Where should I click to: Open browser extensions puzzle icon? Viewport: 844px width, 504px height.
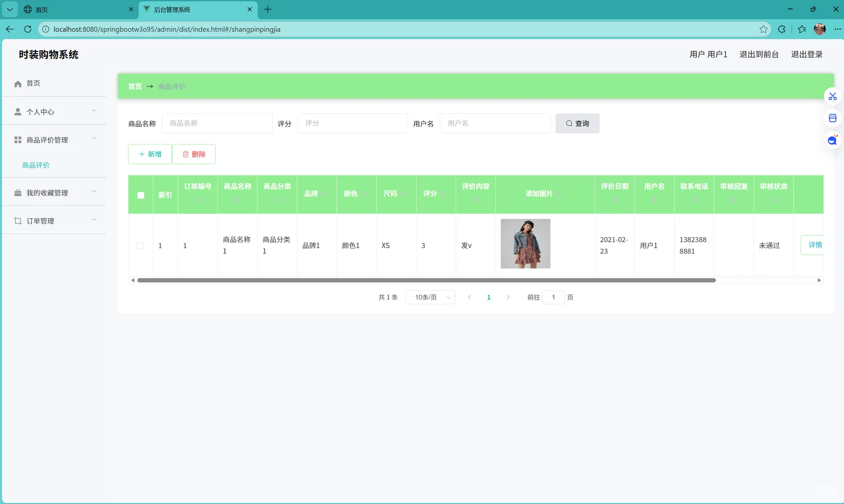(x=781, y=29)
